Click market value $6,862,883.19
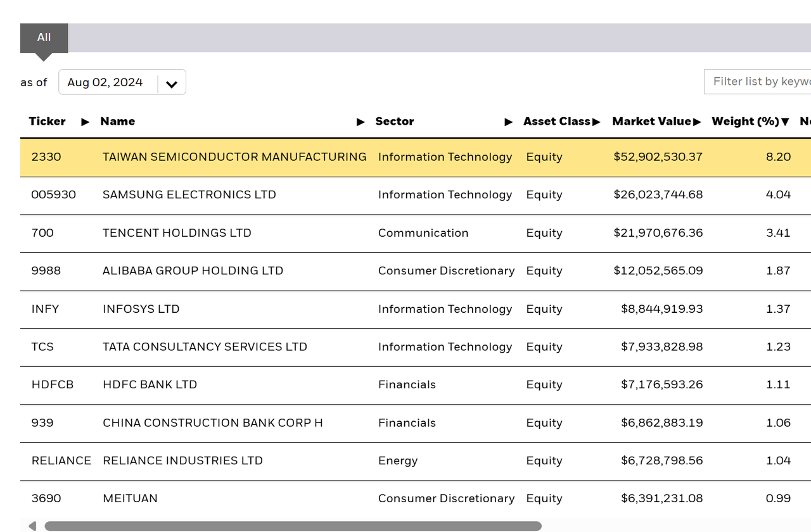This screenshot has width=811, height=532. pos(661,422)
